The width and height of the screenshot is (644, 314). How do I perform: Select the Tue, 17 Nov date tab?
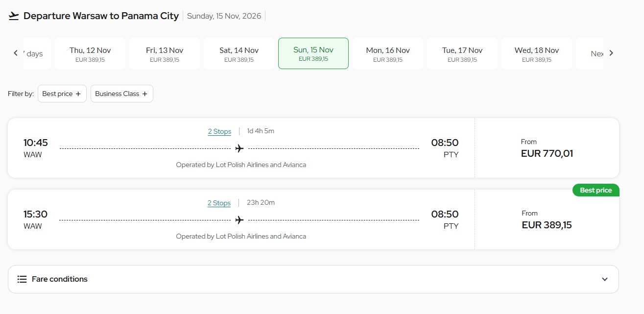[x=462, y=53]
